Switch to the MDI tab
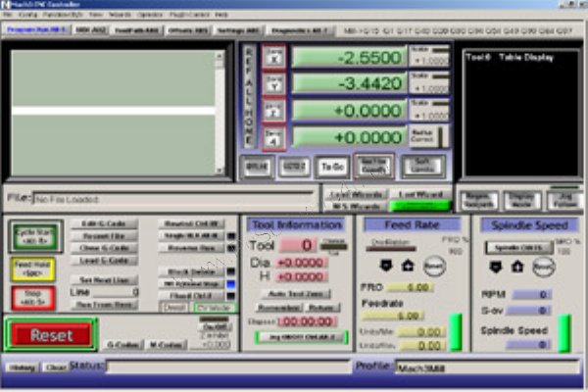The height and width of the screenshot is (392, 588). pyautogui.click(x=91, y=30)
